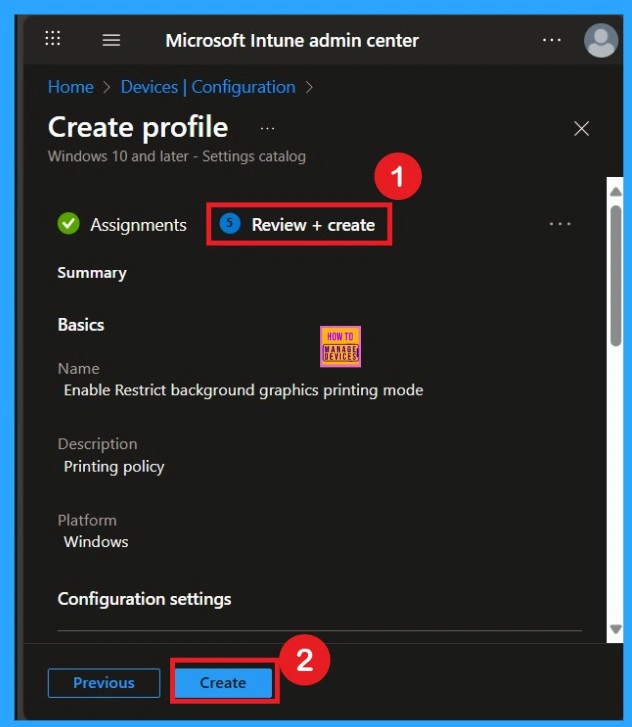The height and width of the screenshot is (727, 632).
Task: Open the header more options ellipsis
Action: tap(551, 40)
